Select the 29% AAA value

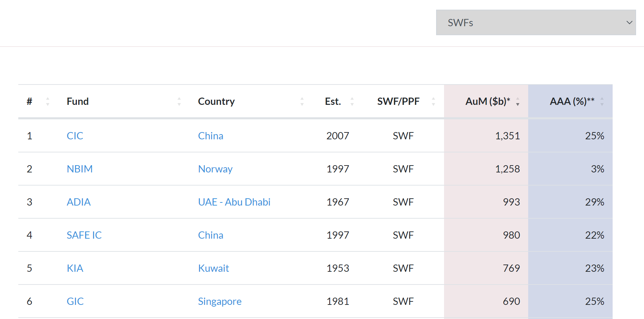point(595,202)
